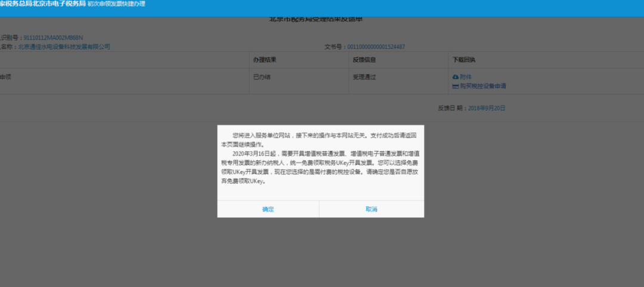Viewport: 644px width, 287px height.
Task: Select the identifier number 91110112MA002M868N
Action: tap(53, 38)
